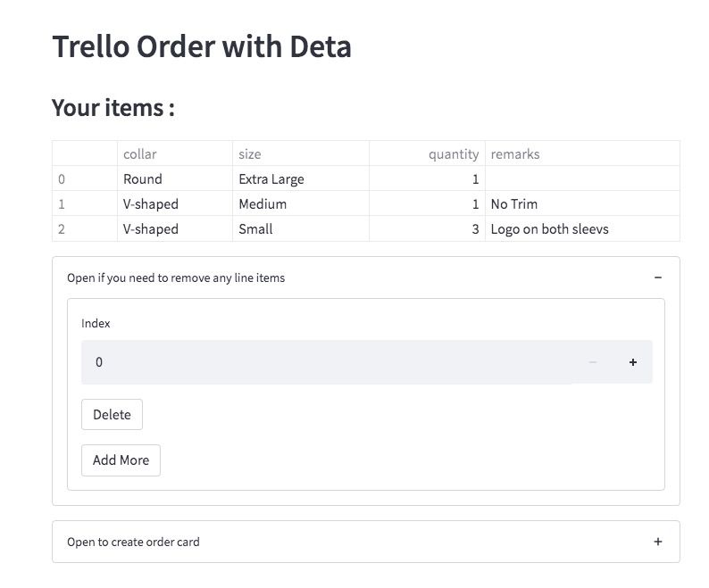
Task: Click the plus icon on create order card
Action: coord(658,542)
